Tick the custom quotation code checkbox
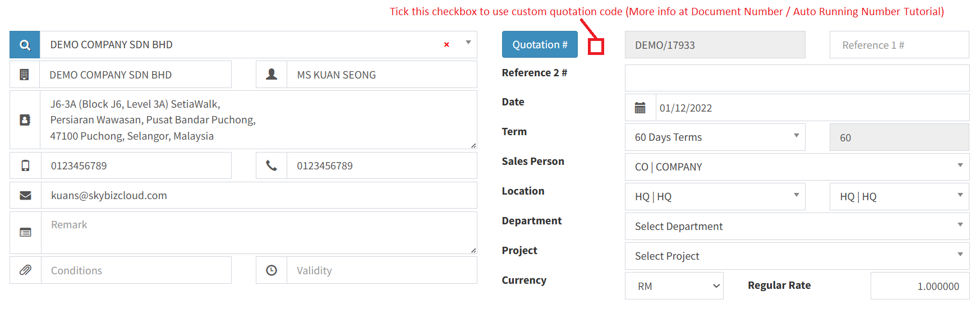980x309 pixels. coord(596,47)
